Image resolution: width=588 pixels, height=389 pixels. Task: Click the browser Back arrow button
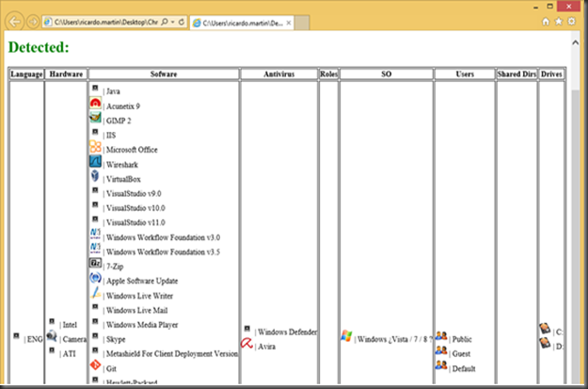pos(15,22)
